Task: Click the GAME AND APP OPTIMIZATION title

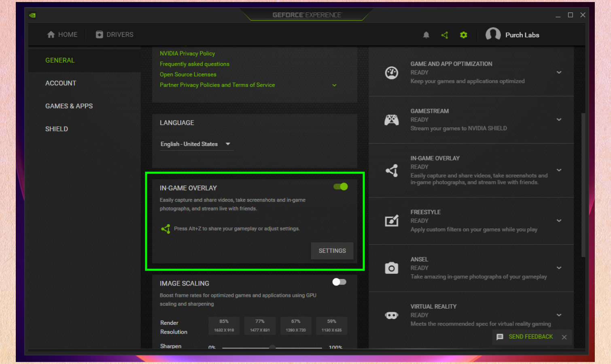Action: click(452, 64)
